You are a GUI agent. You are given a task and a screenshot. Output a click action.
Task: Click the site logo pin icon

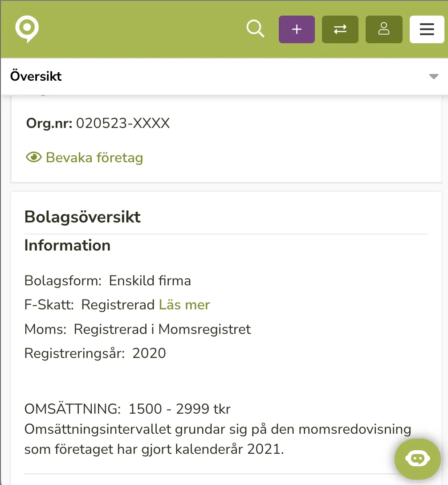point(27,29)
